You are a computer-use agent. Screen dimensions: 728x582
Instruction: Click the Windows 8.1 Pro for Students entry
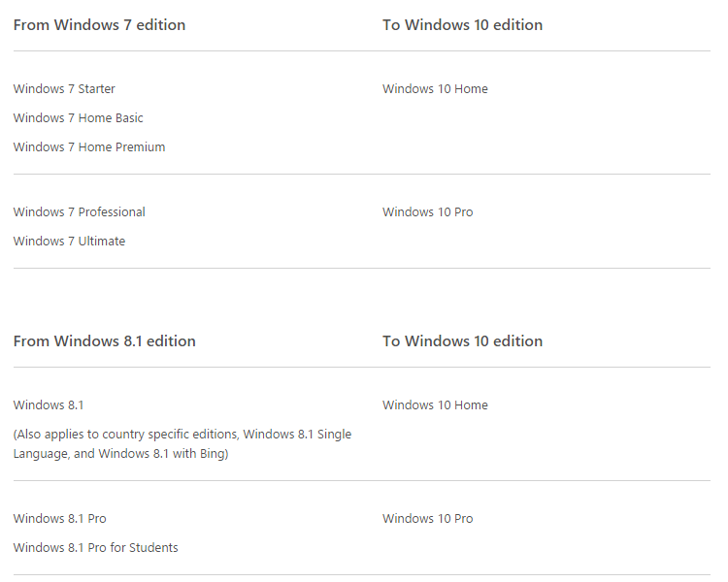click(x=95, y=548)
